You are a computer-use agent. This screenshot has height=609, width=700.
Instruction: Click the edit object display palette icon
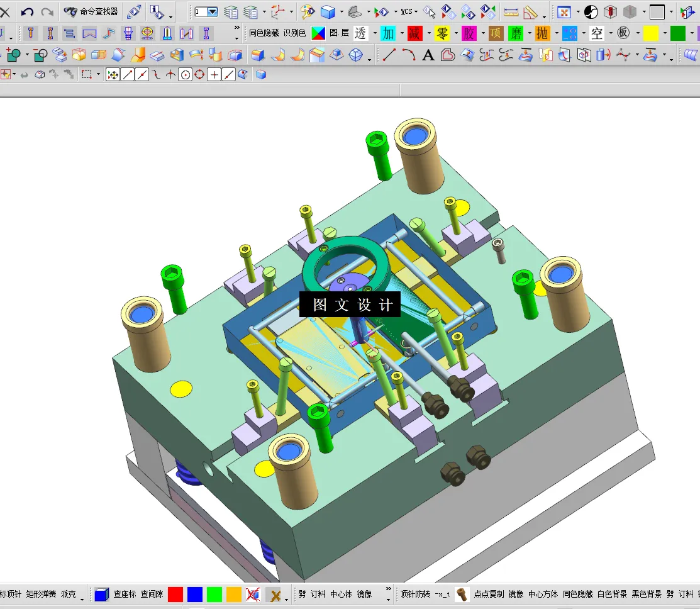click(x=307, y=12)
